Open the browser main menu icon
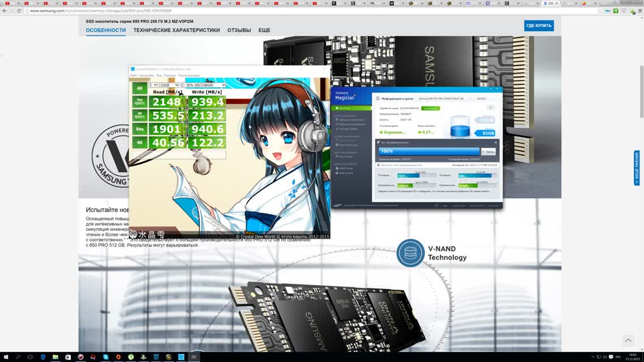 coord(640,11)
